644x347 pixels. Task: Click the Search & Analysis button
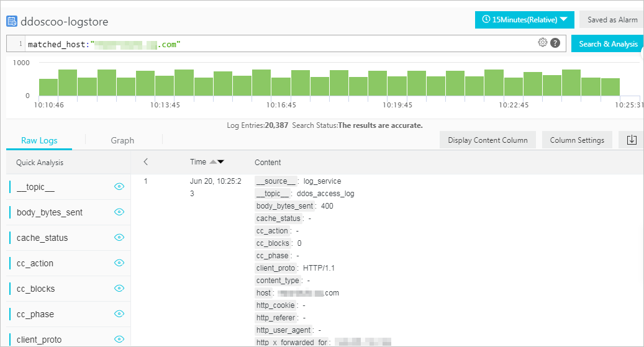(607, 43)
